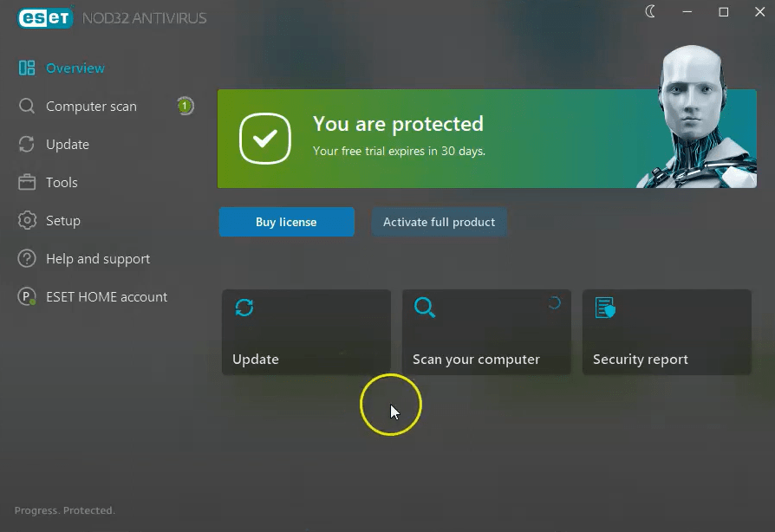Open the Setup section

(x=62, y=220)
